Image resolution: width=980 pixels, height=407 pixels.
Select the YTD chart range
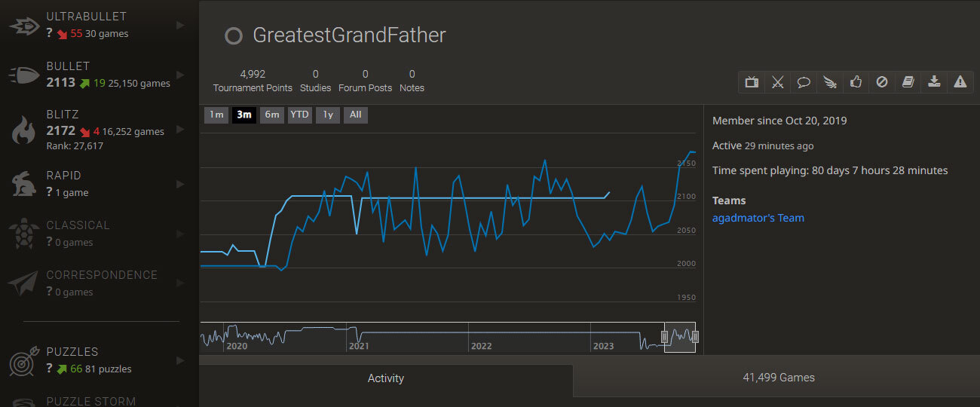coord(300,115)
